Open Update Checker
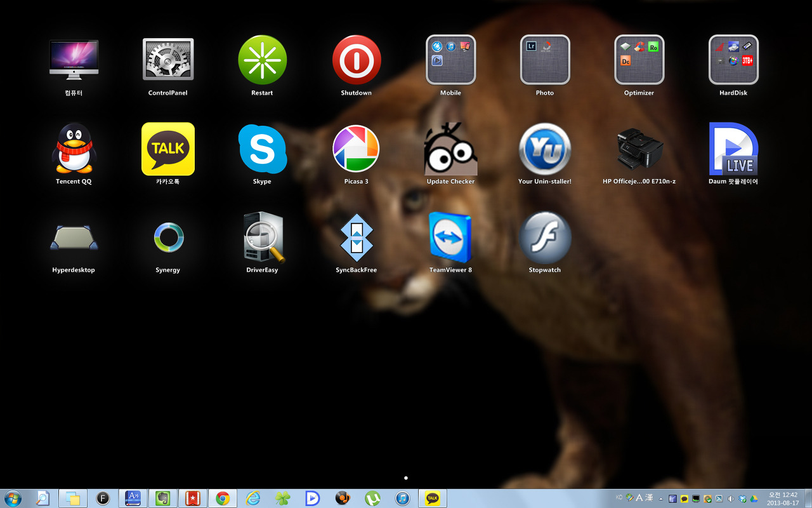This screenshot has width=812, height=508. (x=450, y=149)
